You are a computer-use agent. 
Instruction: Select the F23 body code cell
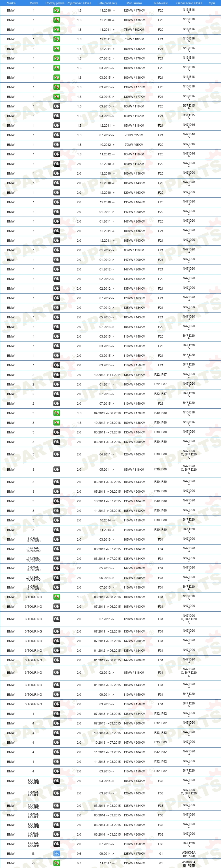161,403
